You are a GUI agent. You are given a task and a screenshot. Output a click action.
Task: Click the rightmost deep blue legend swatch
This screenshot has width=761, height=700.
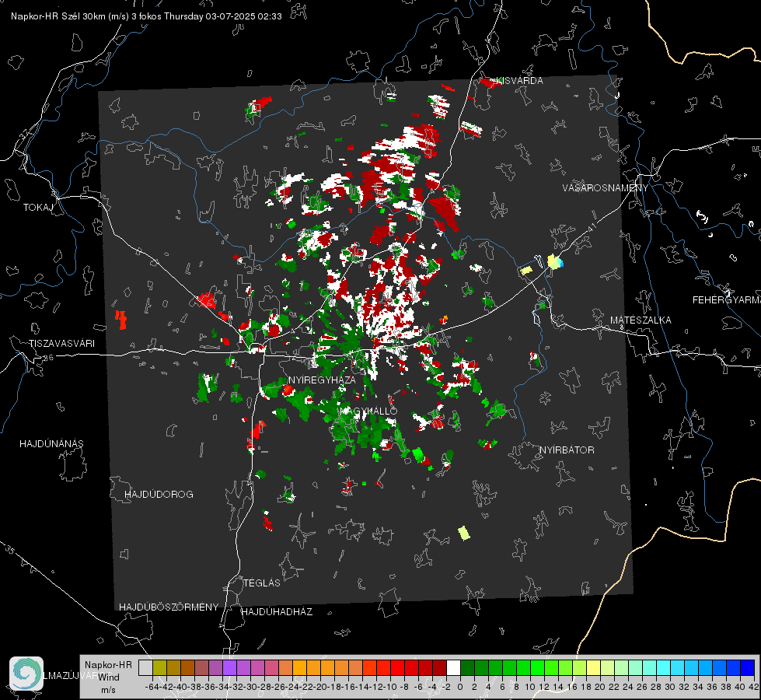pos(748,667)
